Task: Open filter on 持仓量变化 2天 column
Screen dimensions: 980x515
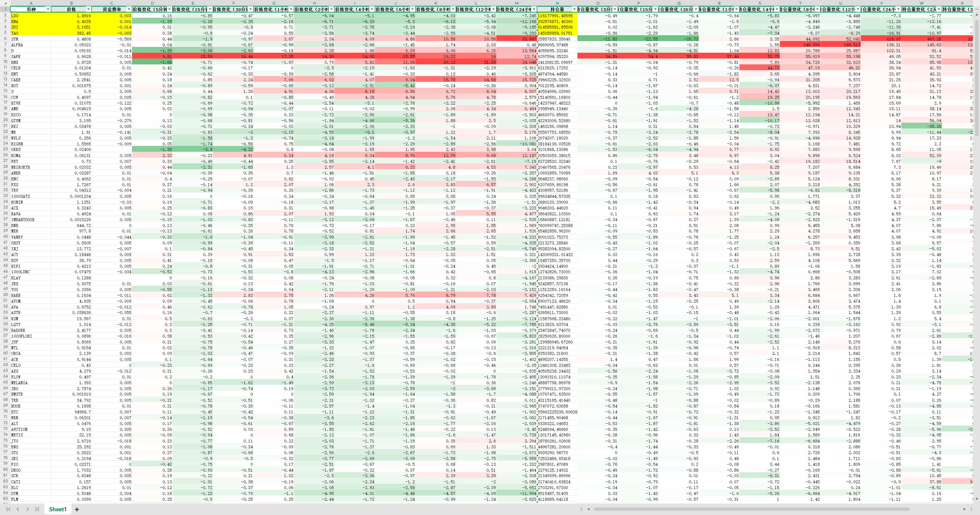Action: tap(939, 9)
